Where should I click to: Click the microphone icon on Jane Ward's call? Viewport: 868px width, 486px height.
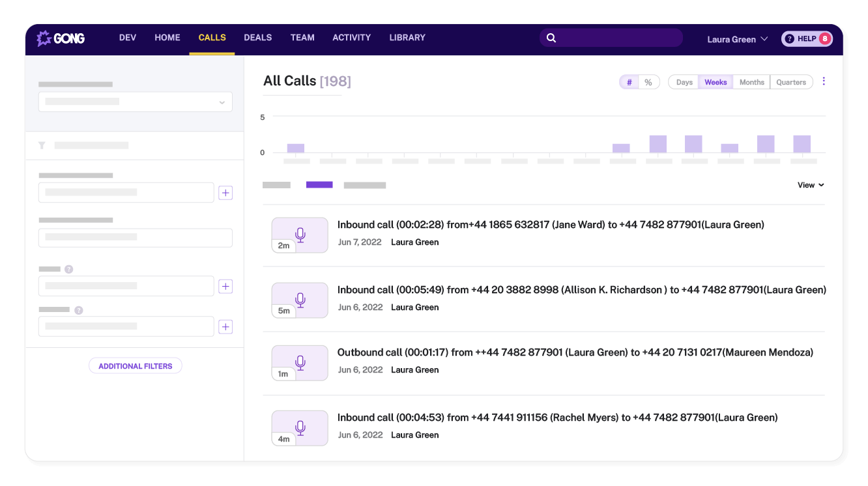pos(300,235)
